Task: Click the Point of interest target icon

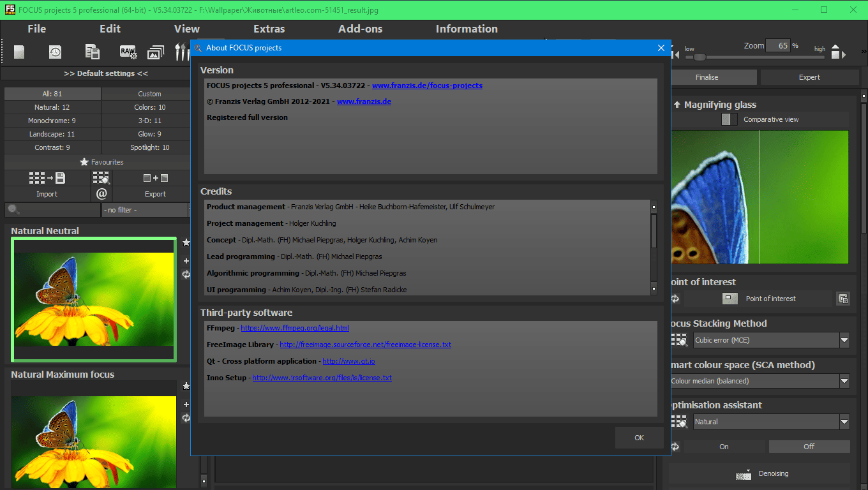Action: coord(730,299)
